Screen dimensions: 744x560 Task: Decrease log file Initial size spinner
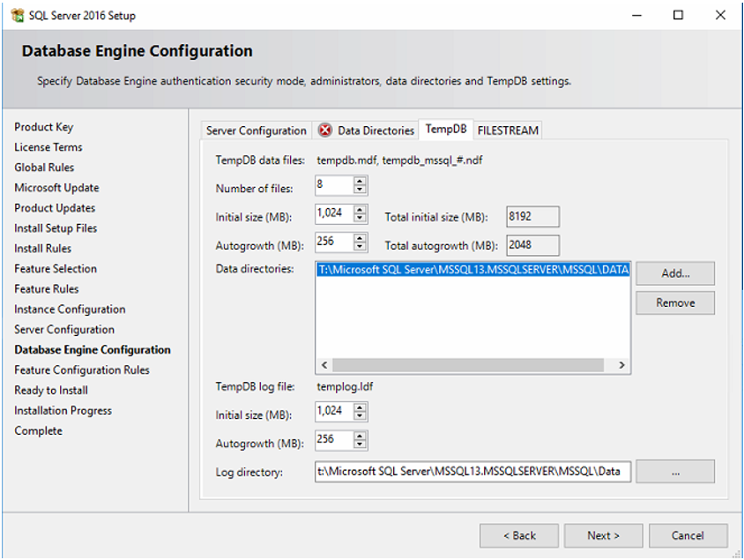pyautogui.click(x=361, y=415)
